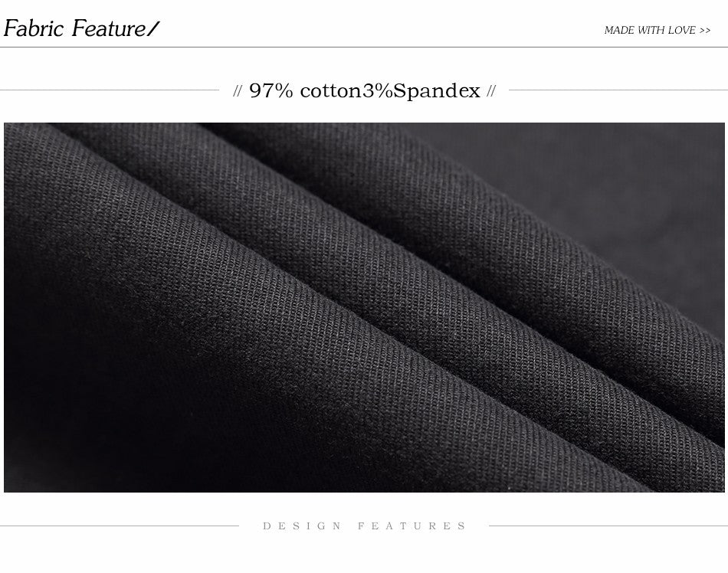Click the 'Fabric Feature/' heading
Image resolution: width=728 pixels, height=573 pixels.
tap(81, 28)
